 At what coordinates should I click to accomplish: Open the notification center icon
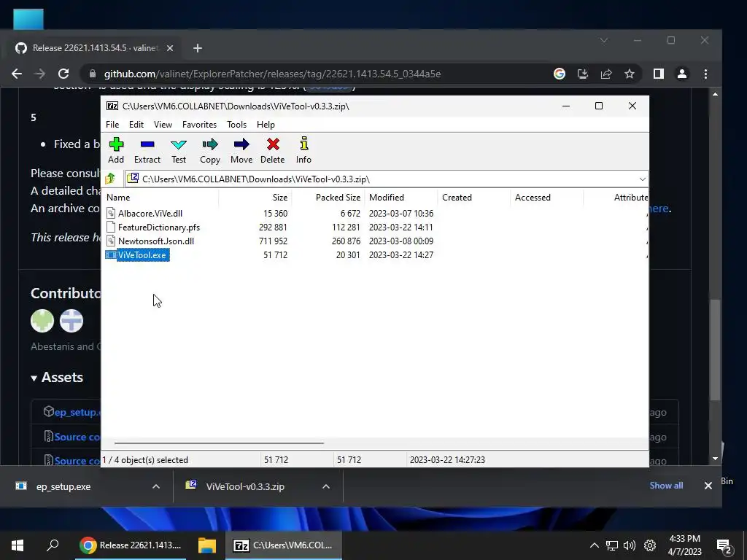[724, 545]
